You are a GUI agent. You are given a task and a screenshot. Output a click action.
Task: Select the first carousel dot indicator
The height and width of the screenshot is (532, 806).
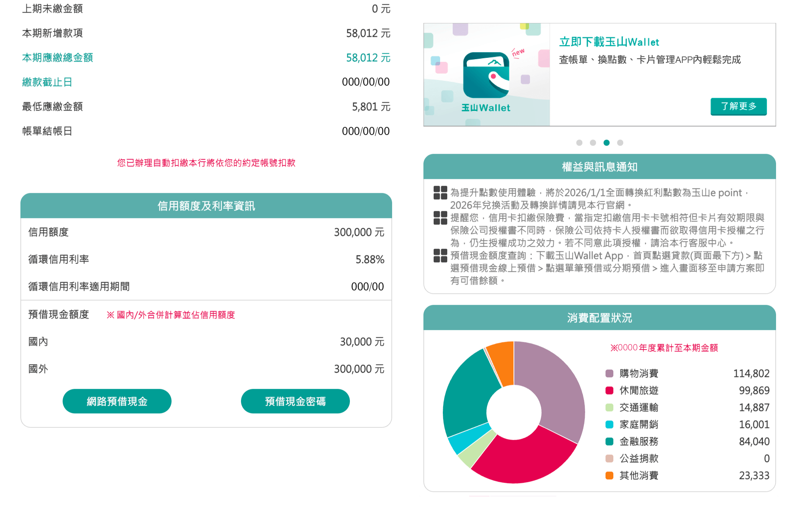(579, 143)
